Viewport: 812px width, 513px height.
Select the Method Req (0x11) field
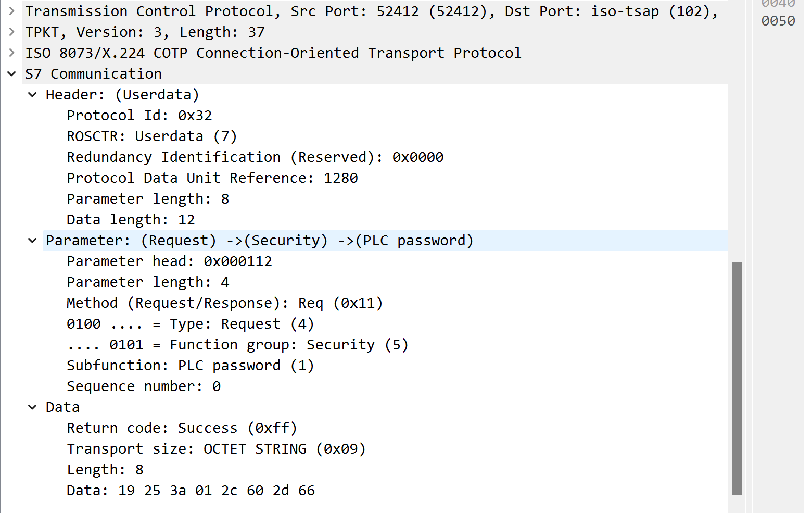[x=224, y=303]
